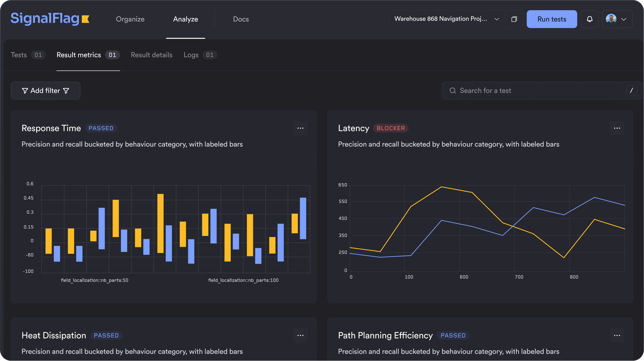Open the Latency card options menu
The image size is (644, 361).
coord(617,128)
